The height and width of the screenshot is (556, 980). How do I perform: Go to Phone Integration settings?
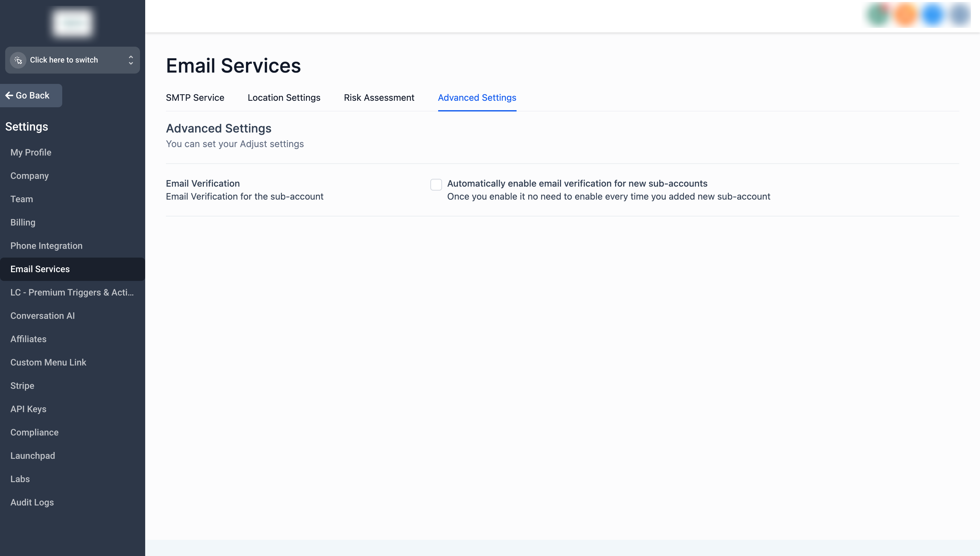click(x=46, y=246)
